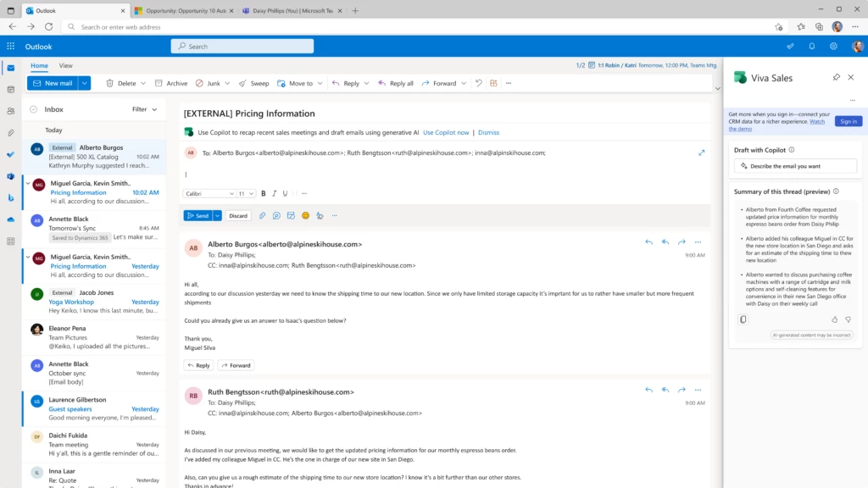The image size is (868, 488).
Task: Toggle Italic formatting
Action: (x=275, y=193)
